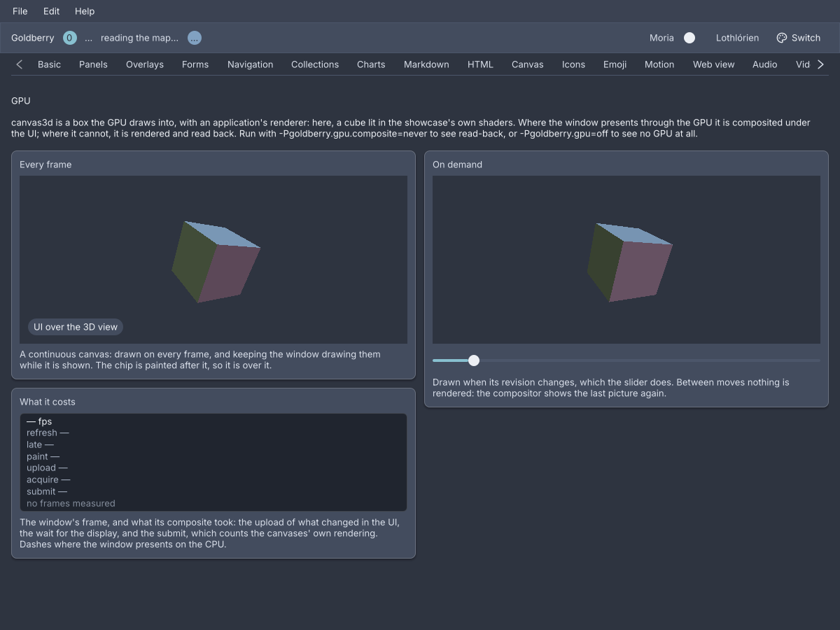The image size is (840, 630).
Task: Open the File menu
Action: [x=20, y=11]
